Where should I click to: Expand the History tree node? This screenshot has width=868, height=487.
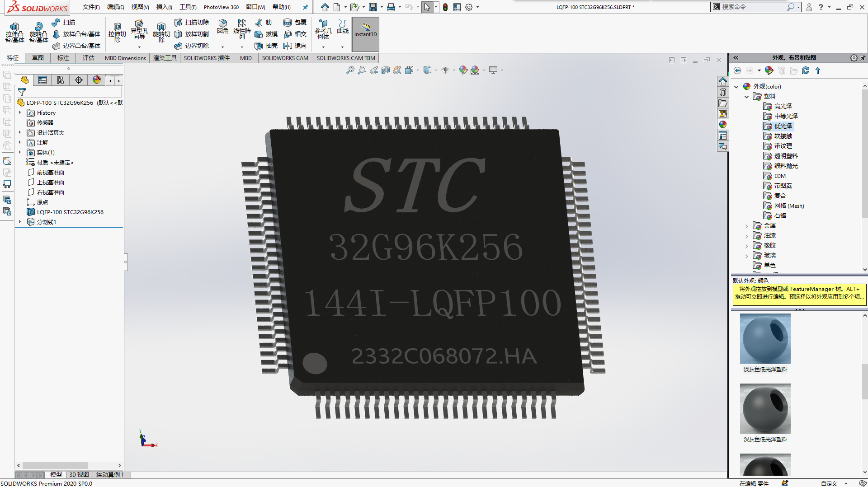click(20, 112)
